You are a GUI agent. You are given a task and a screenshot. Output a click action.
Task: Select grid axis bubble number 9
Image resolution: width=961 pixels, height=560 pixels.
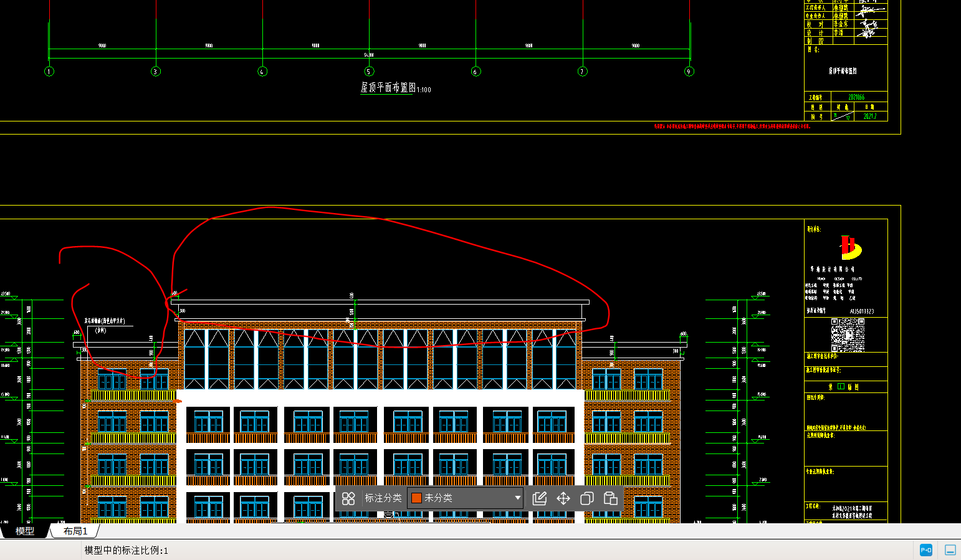pos(689,71)
